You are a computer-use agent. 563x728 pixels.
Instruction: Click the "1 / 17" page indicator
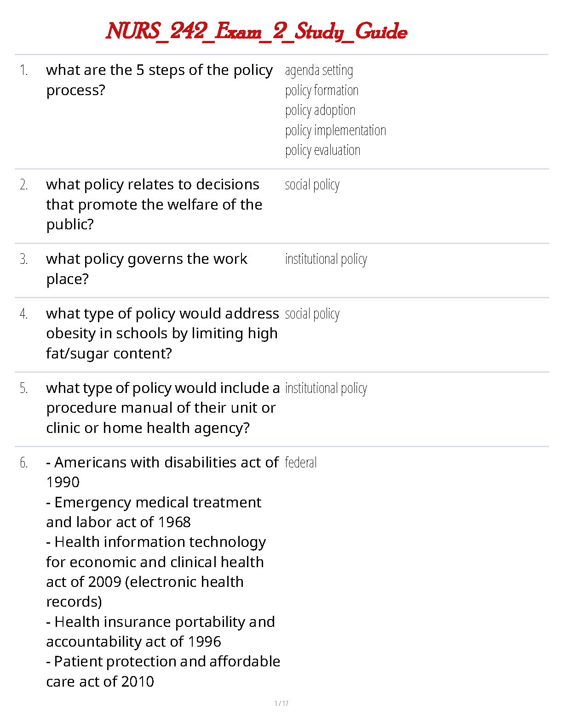click(x=281, y=703)
